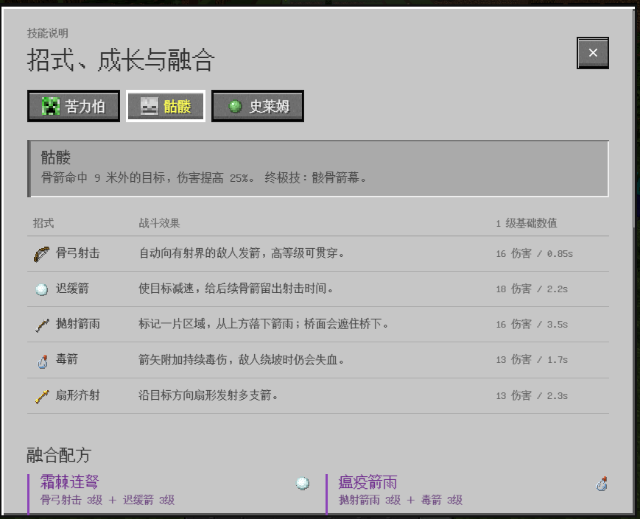
Task: Select the 骷髅 tab
Action: [x=165, y=106]
